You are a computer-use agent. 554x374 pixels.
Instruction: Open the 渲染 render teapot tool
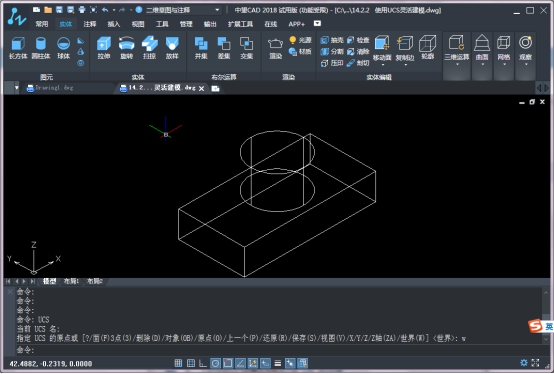[275, 48]
